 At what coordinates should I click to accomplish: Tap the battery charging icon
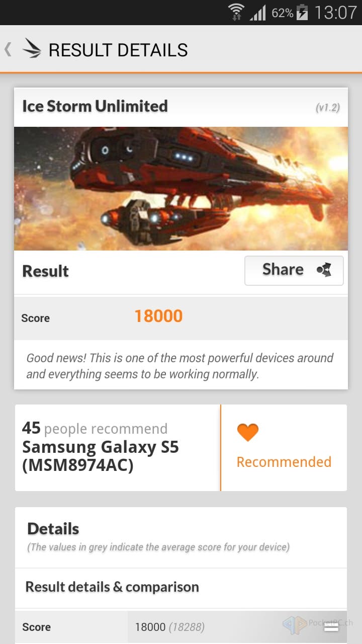302,12
